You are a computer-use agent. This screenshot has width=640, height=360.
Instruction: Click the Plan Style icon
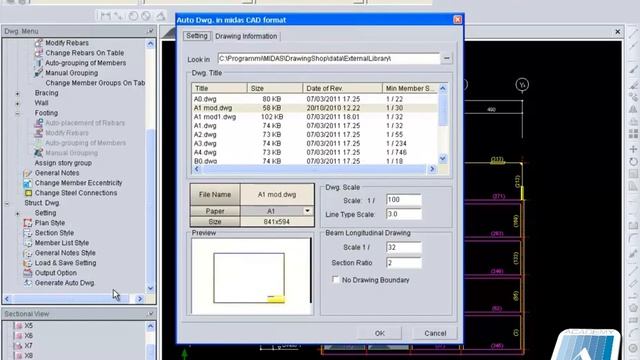click(x=28, y=223)
